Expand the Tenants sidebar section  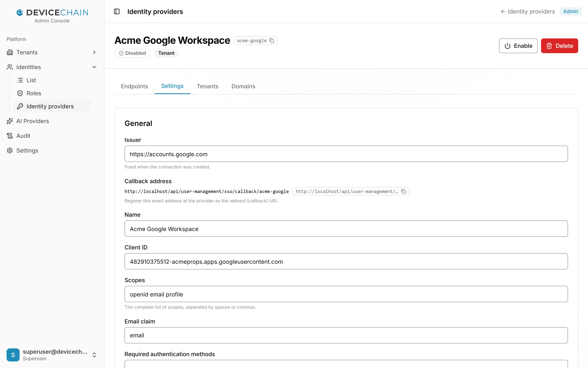(x=94, y=52)
